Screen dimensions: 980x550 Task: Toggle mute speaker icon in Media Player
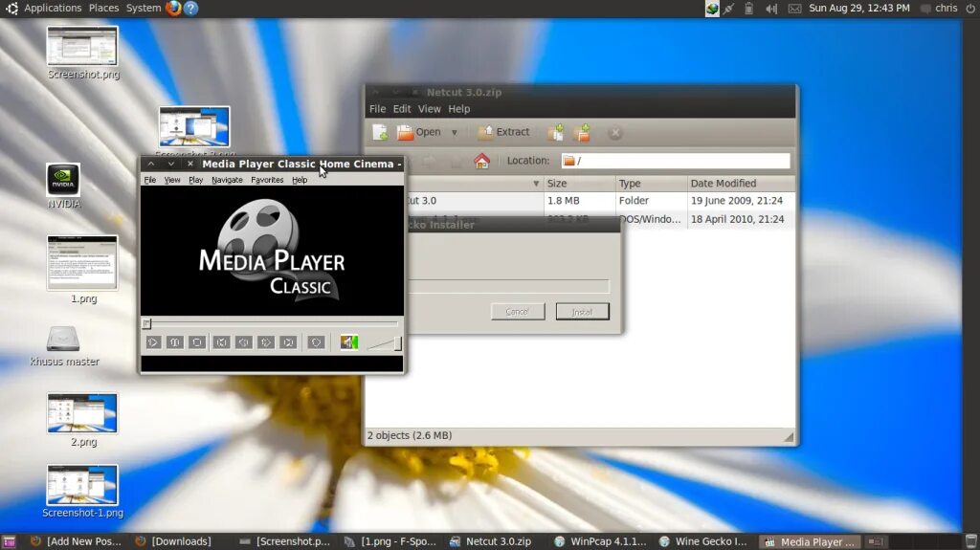pyautogui.click(x=348, y=342)
